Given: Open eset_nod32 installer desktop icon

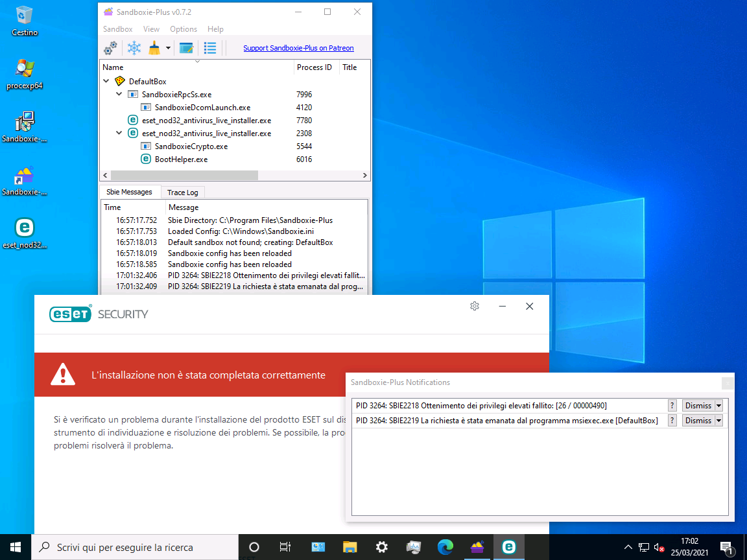Looking at the screenshot, I should (24, 234).
